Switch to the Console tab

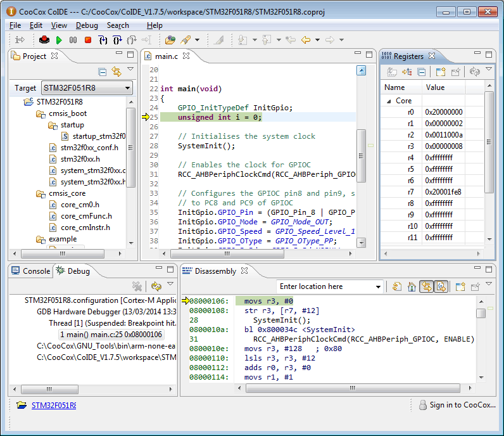(x=30, y=271)
